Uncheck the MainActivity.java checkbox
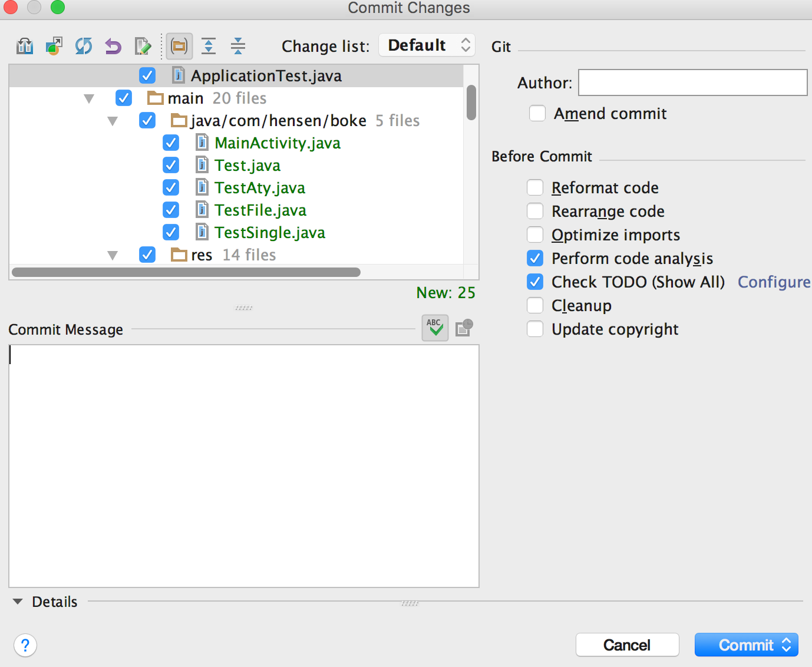Screen dimensions: 812x667 (171, 143)
